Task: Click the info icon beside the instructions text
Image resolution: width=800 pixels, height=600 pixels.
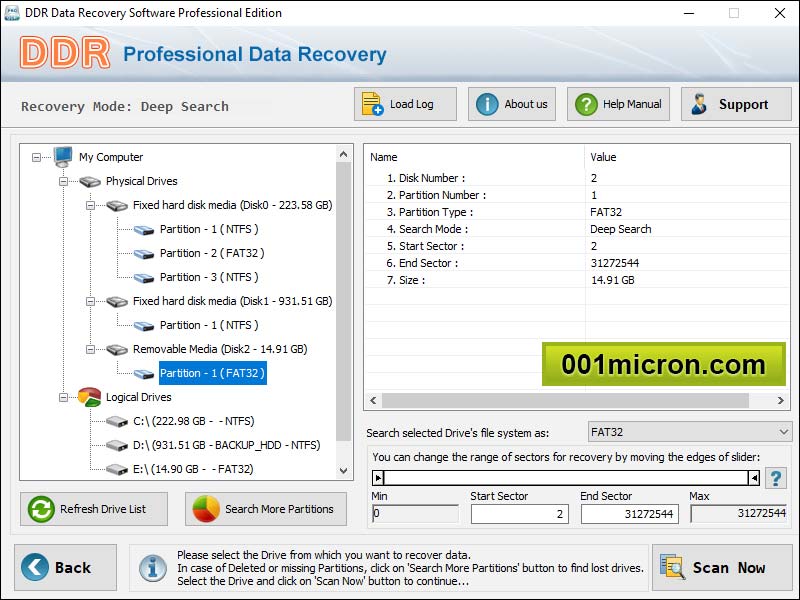Action: click(153, 568)
